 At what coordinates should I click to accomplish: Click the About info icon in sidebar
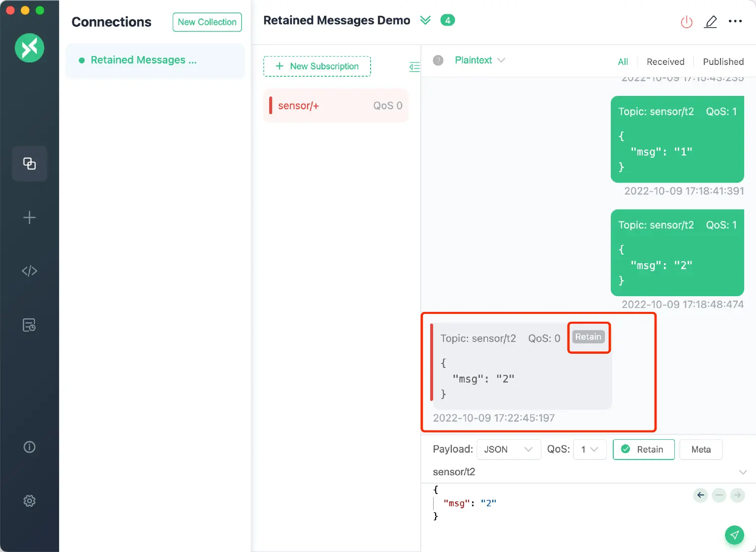30,447
